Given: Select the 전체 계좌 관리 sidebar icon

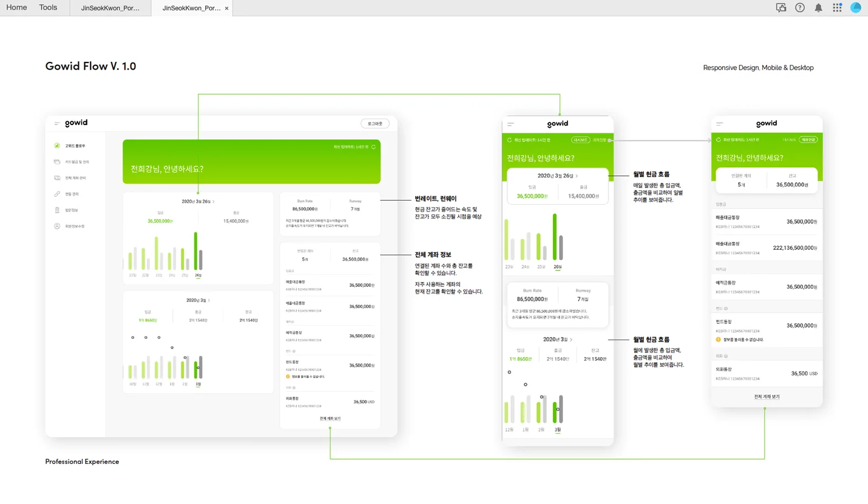Looking at the screenshot, I should (x=56, y=178).
